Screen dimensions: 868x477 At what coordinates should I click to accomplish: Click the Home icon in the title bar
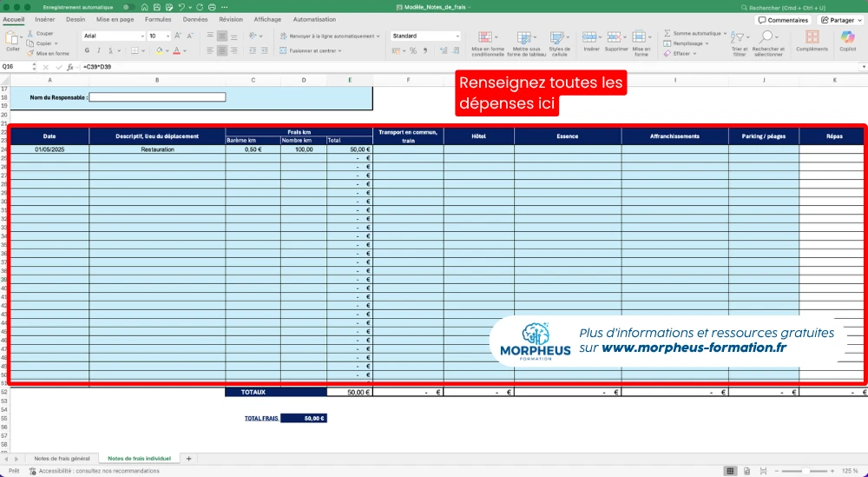pyautogui.click(x=144, y=7)
